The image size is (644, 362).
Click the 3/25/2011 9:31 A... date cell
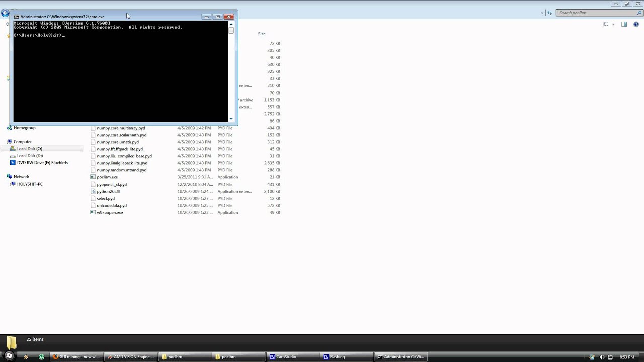[194, 177]
